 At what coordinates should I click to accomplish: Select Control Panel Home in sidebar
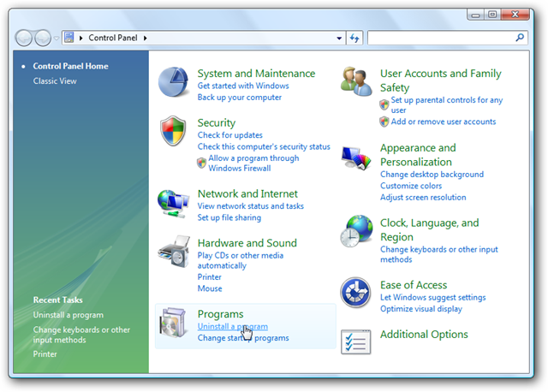[x=70, y=66]
